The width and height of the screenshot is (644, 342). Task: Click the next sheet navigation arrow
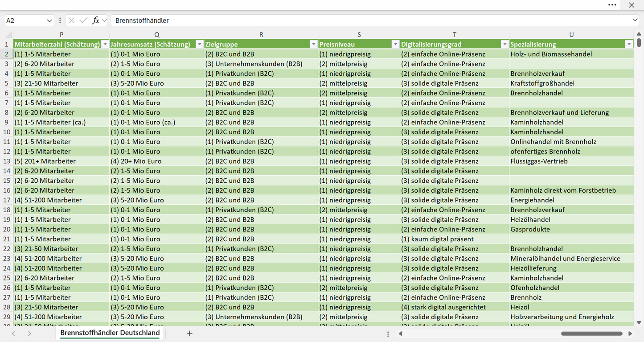coord(29,334)
